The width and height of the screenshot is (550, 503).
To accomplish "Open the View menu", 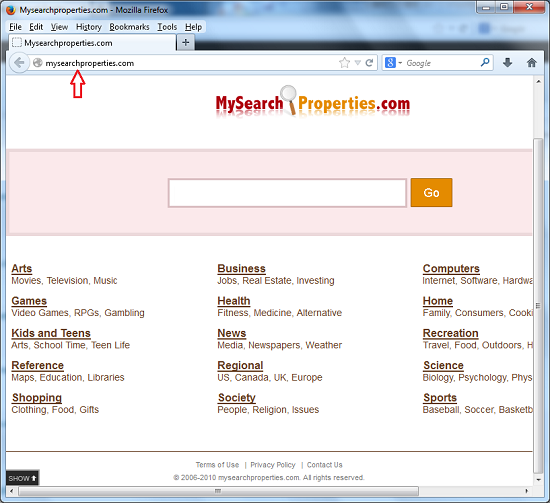I will (59, 27).
